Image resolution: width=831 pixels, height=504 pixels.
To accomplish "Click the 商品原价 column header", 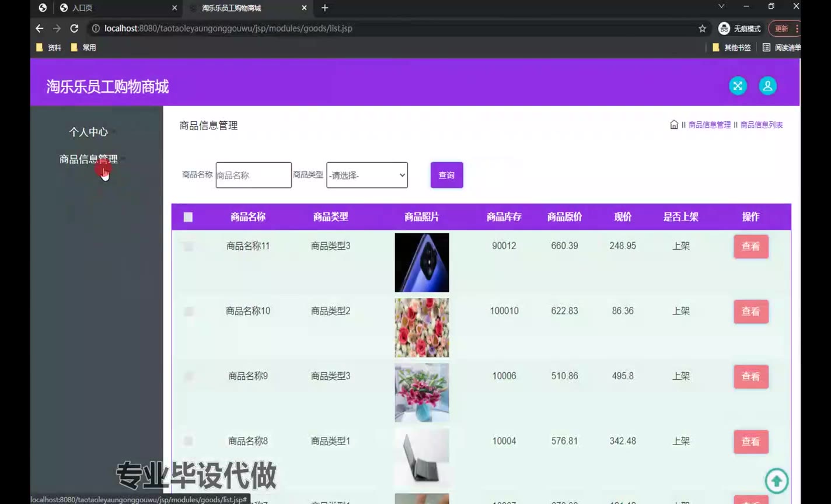I will (564, 217).
